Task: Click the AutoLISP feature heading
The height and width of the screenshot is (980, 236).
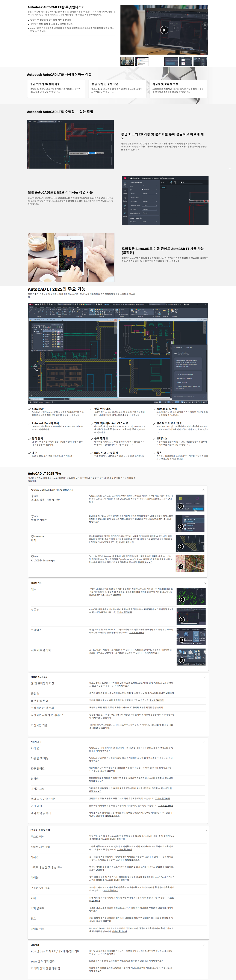Action: [38, 409]
